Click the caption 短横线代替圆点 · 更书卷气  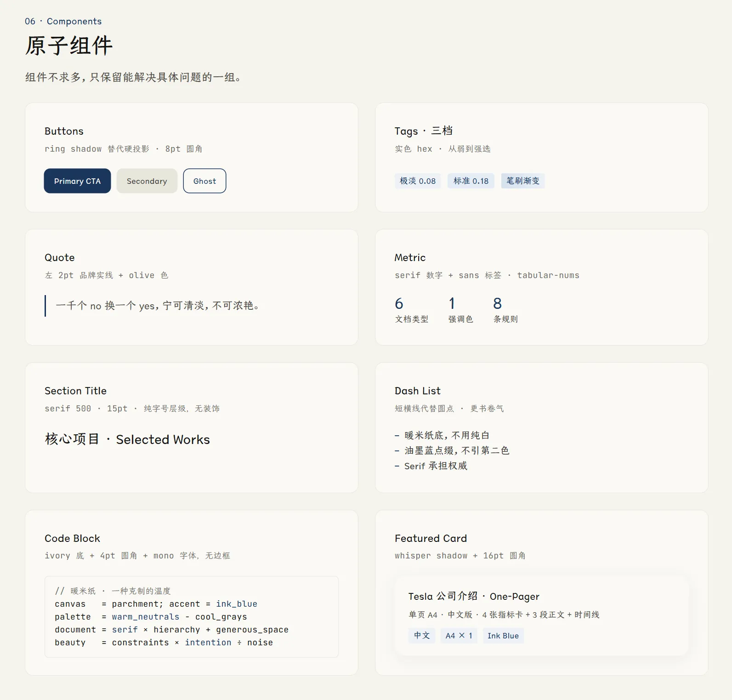point(449,409)
